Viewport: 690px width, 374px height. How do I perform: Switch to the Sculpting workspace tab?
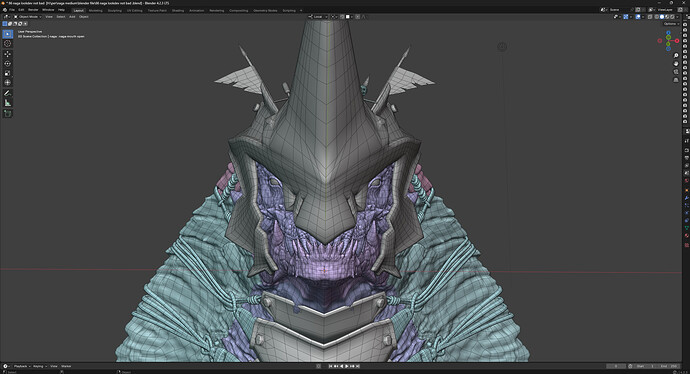114,10
